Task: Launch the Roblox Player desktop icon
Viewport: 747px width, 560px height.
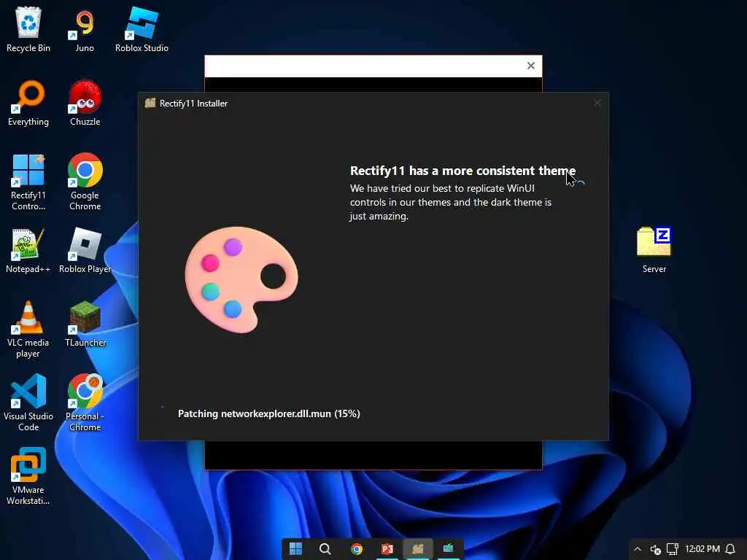Action: pyautogui.click(x=85, y=251)
